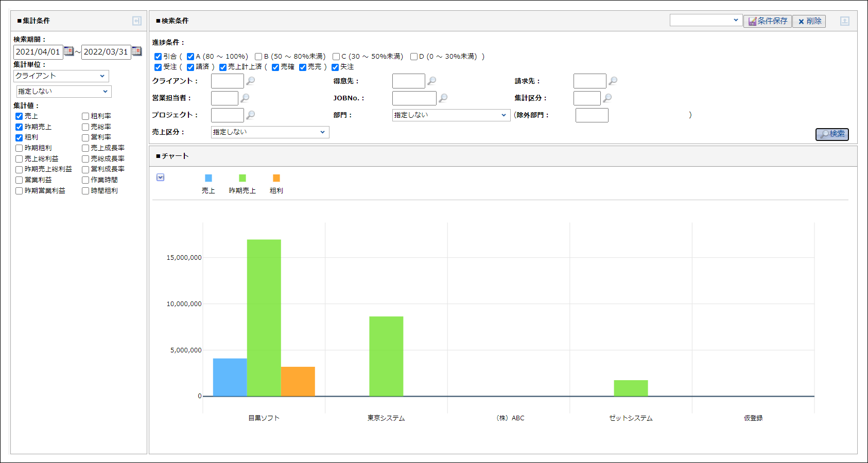Collapse the 検索条件 panel upward
Viewport: 868px width, 463px height.
click(x=845, y=21)
